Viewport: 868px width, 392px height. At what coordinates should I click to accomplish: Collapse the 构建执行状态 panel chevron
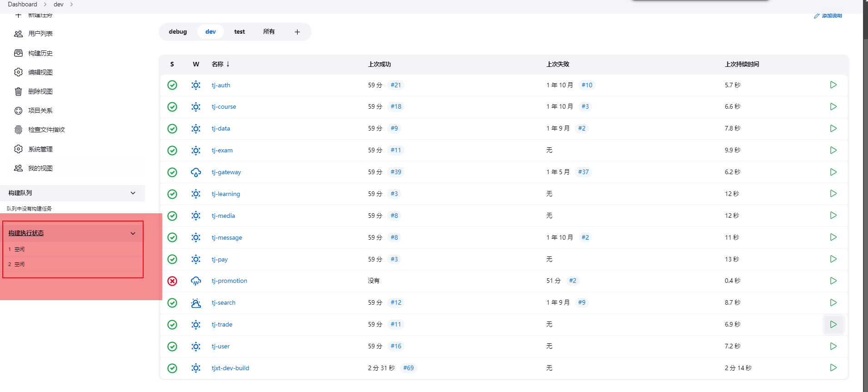pyautogui.click(x=133, y=233)
